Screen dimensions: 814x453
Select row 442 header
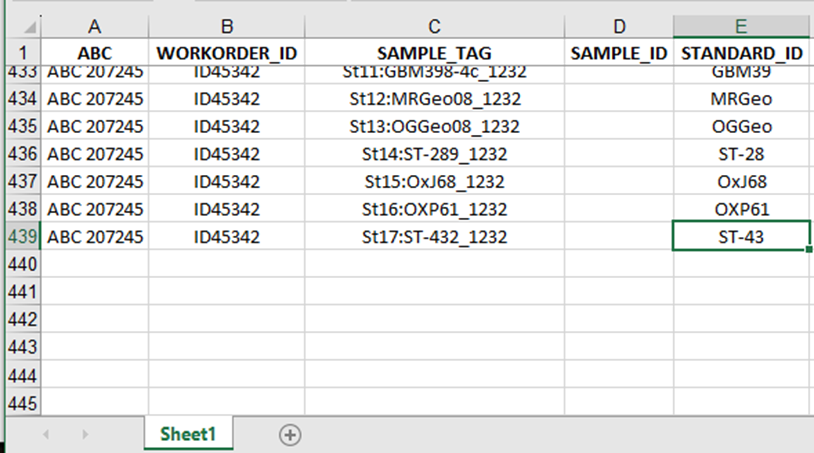tap(22, 320)
